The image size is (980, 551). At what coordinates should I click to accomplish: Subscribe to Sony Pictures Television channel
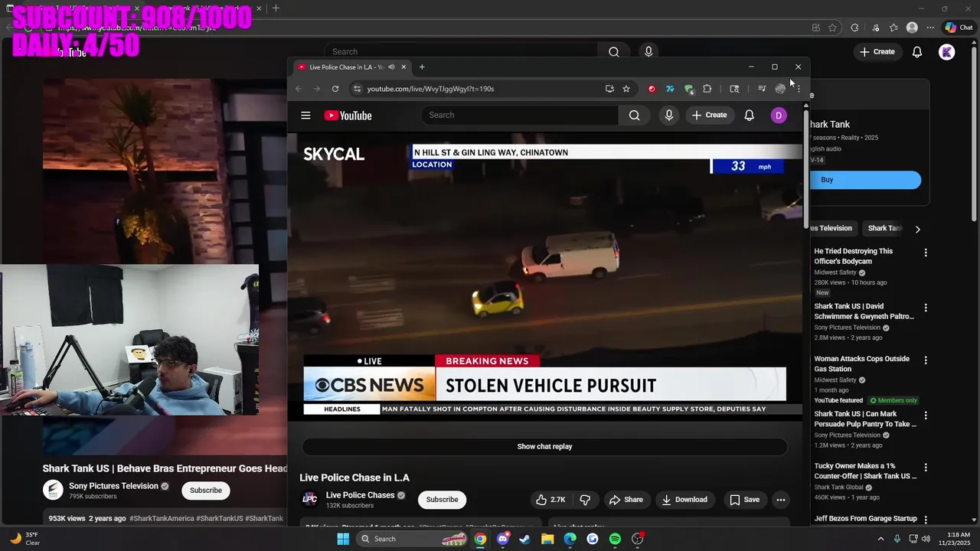(206, 491)
